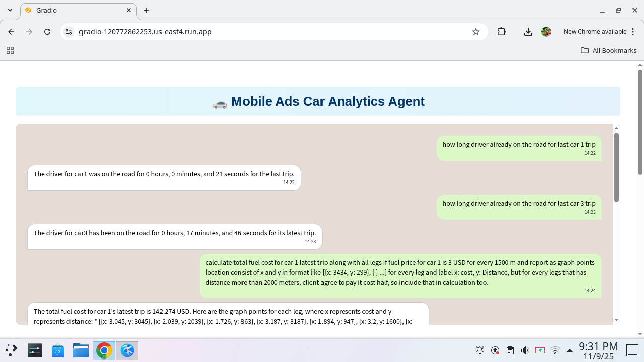The image size is (644, 362).
Task: Open the Dolphin file manager from taskbar
Action: click(80, 350)
